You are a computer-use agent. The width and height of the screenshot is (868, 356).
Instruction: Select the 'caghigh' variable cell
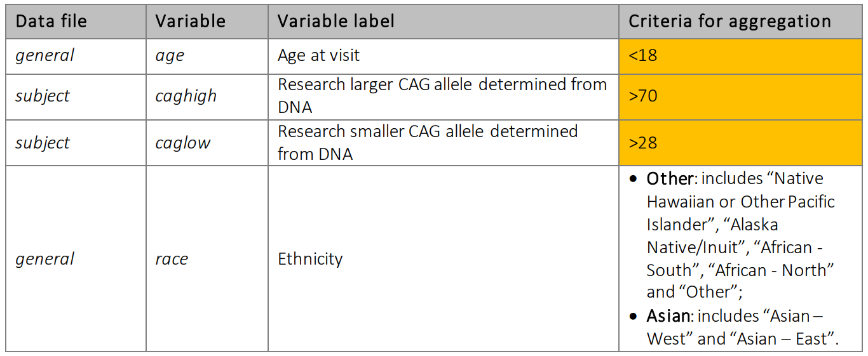[x=207, y=96]
